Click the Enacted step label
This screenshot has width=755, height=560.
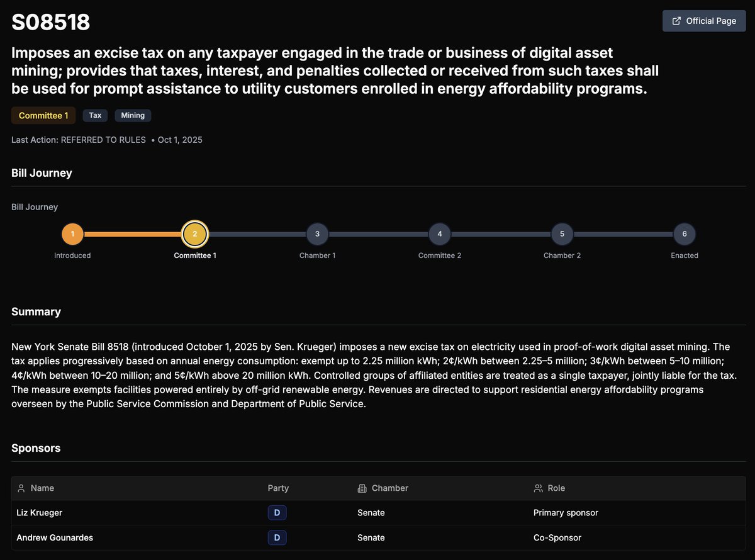685,255
